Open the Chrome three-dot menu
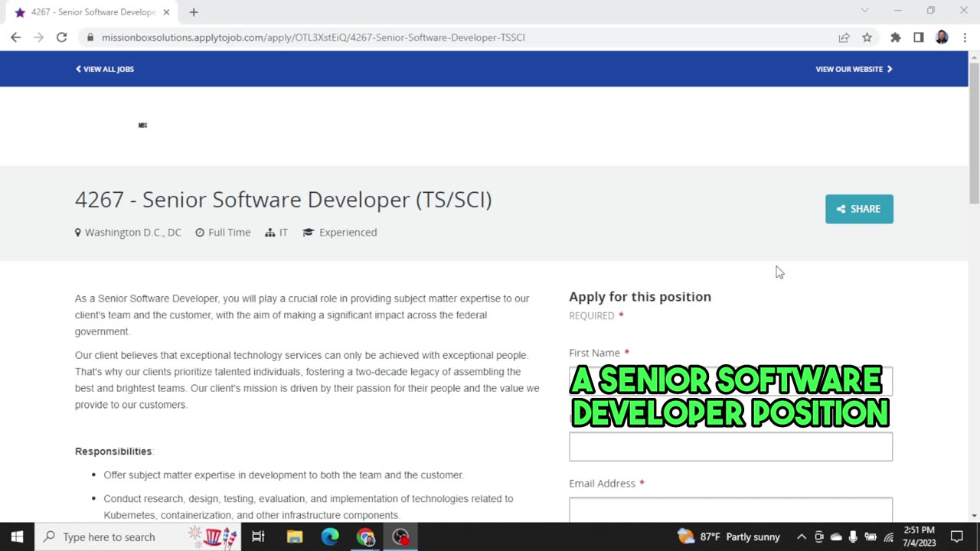This screenshot has height=551, width=980. tap(964, 37)
